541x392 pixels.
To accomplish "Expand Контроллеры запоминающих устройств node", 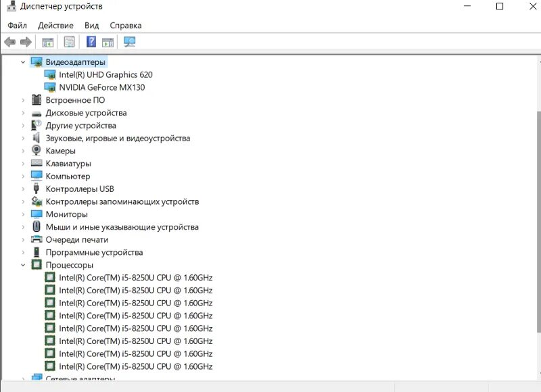I will (23, 201).
